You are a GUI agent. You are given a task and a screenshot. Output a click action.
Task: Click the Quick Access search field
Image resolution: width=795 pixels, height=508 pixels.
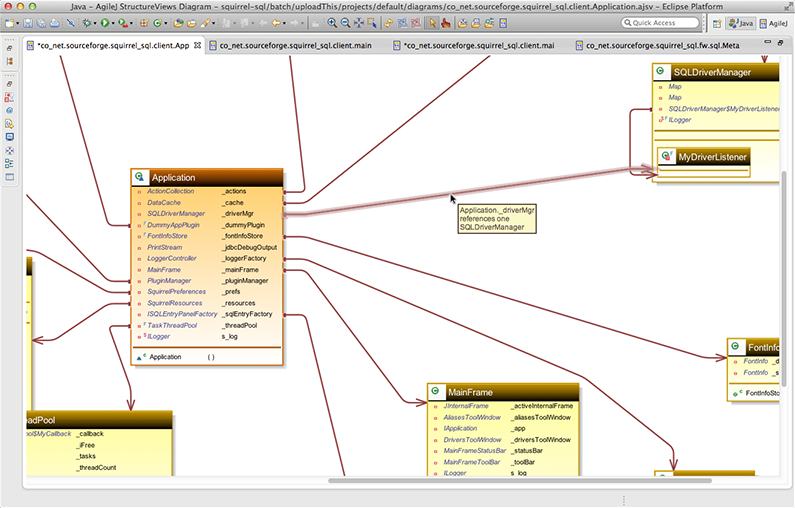pyautogui.click(x=660, y=23)
